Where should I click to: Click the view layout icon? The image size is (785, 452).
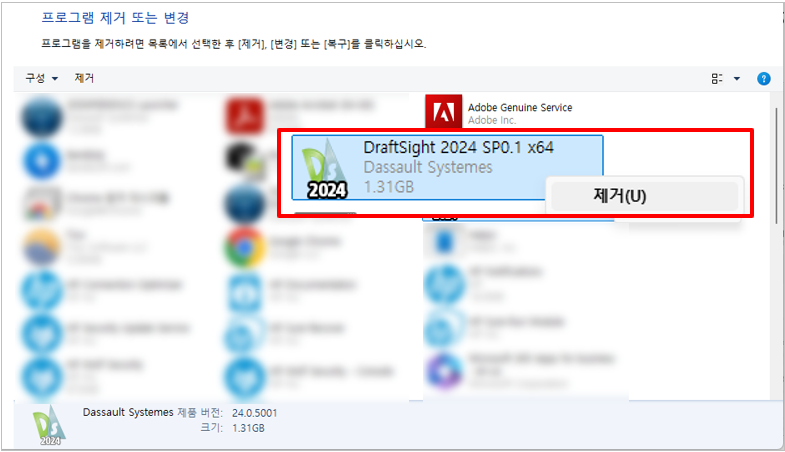click(x=716, y=79)
